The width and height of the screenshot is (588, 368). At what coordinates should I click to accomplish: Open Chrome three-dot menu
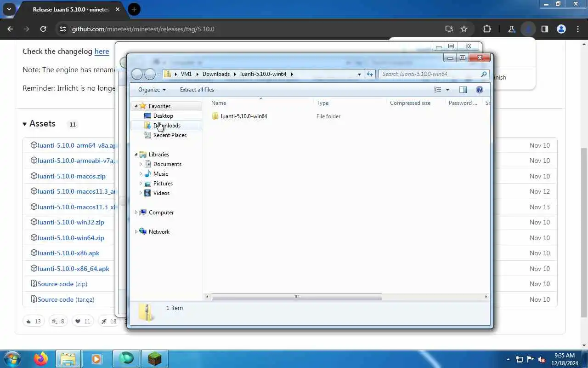pyautogui.click(x=578, y=29)
